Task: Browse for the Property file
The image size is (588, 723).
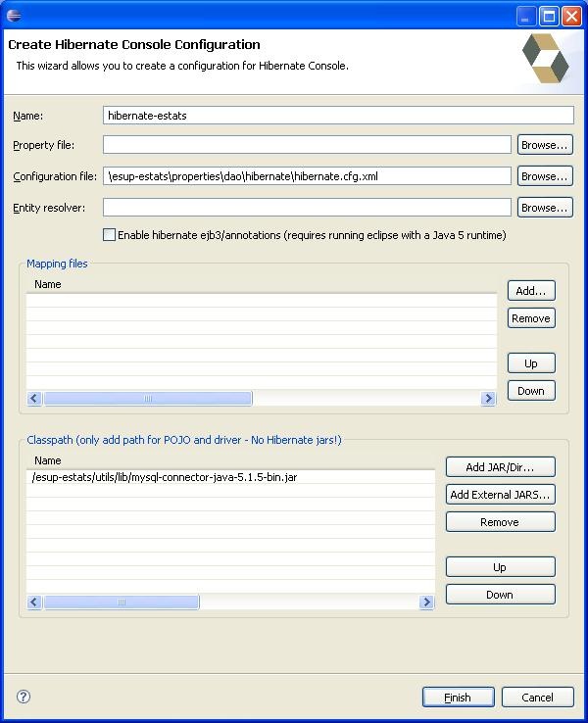Action: click(544, 145)
